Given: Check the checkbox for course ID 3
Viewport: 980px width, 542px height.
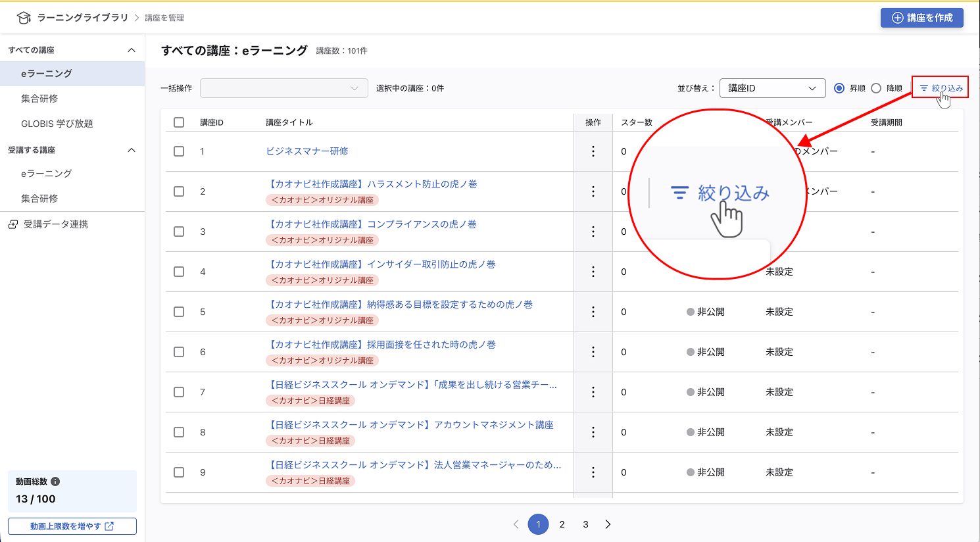Looking at the screenshot, I should 179,232.
